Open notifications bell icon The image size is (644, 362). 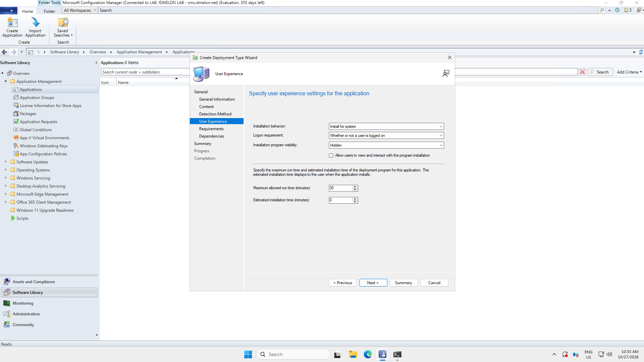coord(626,10)
